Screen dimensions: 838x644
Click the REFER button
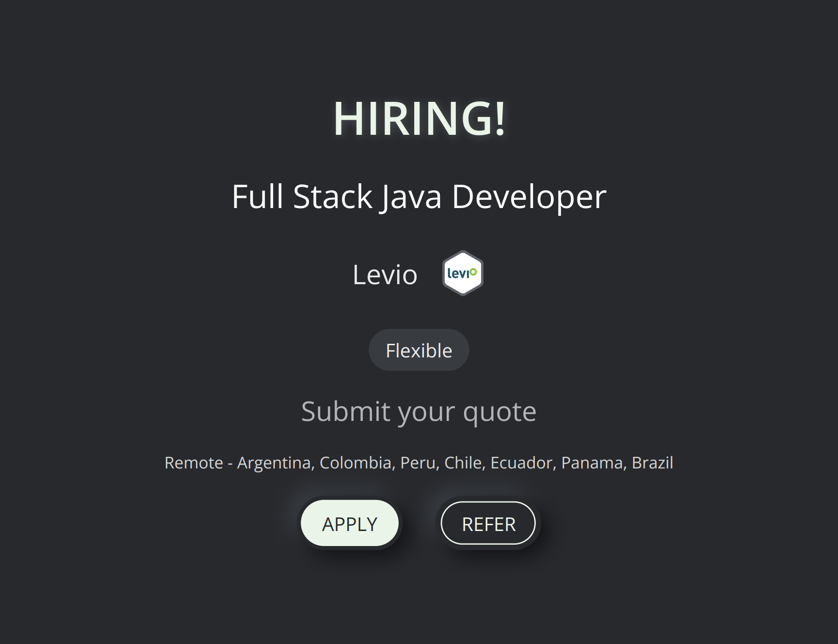tap(488, 523)
